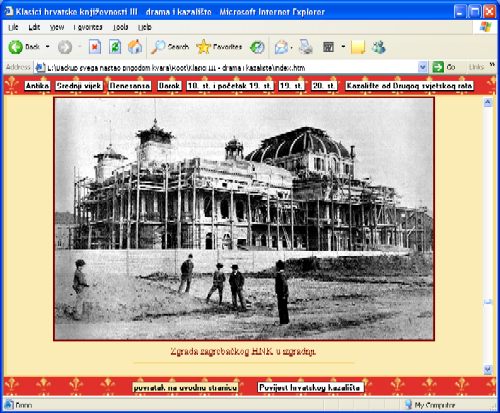Click the 'Zgrada zagrebačkog HNK u izgradnji' caption
The height and width of the screenshot is (413, 500).
point(243,351)
